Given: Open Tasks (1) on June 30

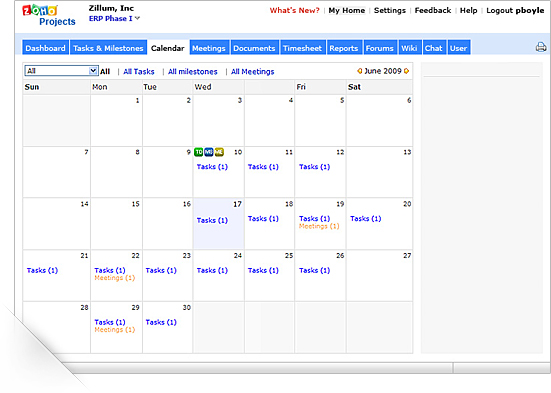Looking at the screenshot, I should (x=161, y=322).
